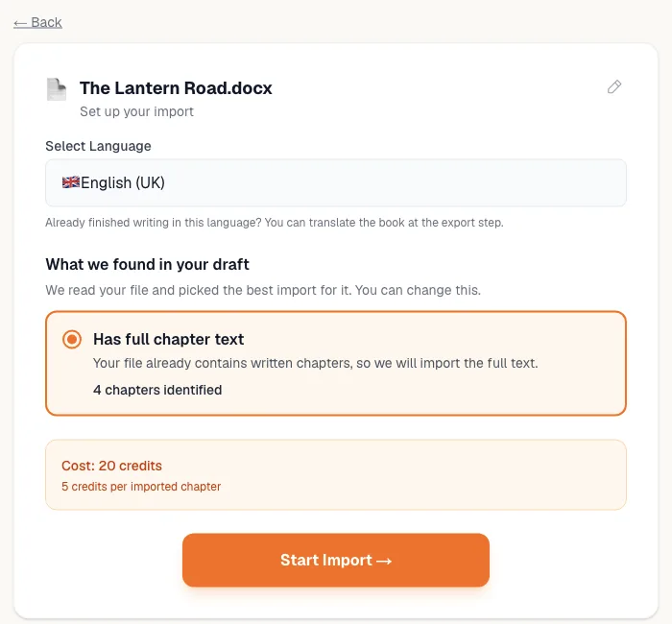Open the Select Language dropdown
The height and width of the screenshot is (624, 672).
(x=336, y=183)
